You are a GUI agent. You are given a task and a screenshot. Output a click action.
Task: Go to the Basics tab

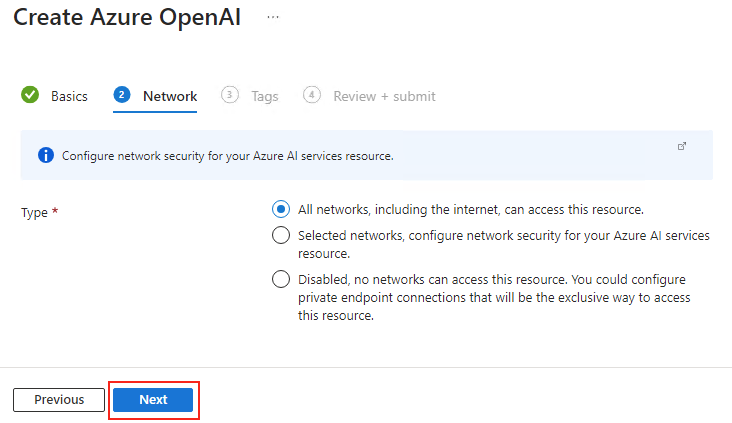(x=69, y=96)
